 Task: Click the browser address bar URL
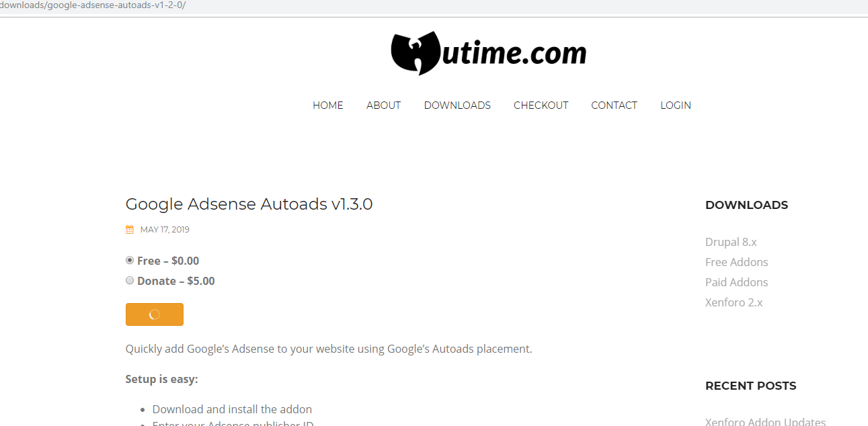click(93, 5)
